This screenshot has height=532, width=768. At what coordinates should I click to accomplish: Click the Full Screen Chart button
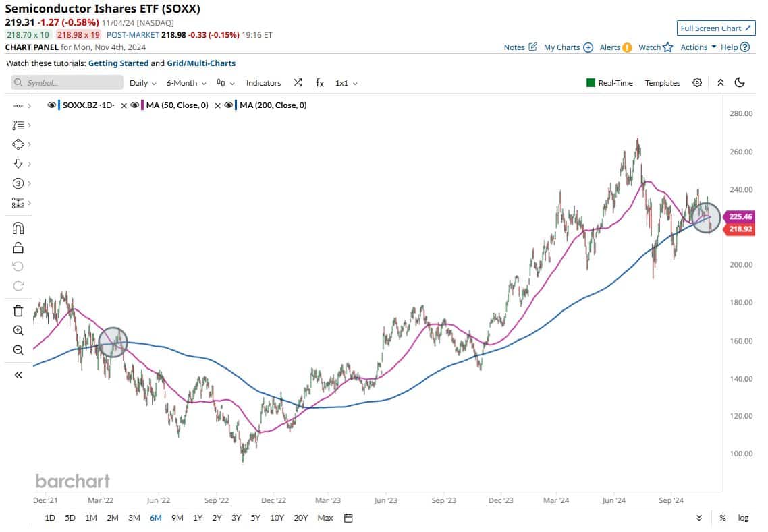715,28
